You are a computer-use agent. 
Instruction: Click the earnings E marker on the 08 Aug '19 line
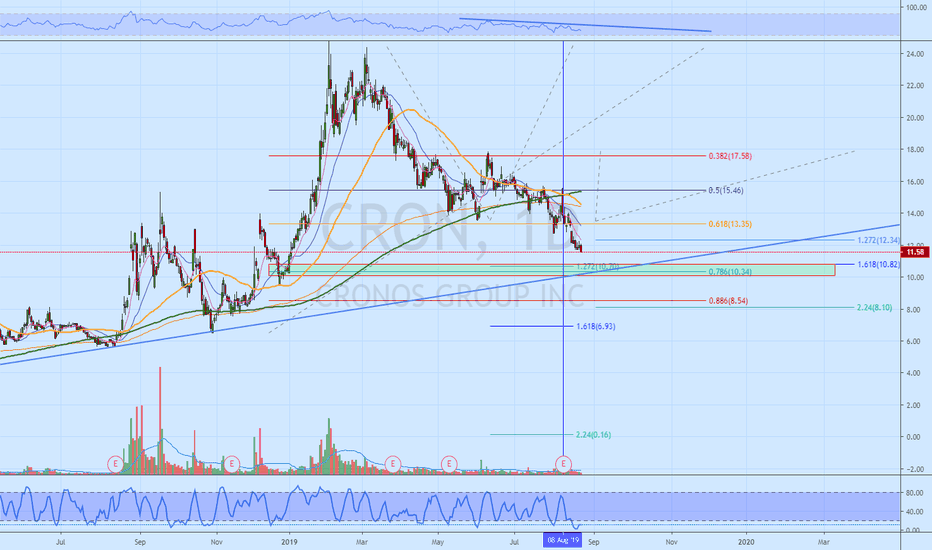coord(563,464)
